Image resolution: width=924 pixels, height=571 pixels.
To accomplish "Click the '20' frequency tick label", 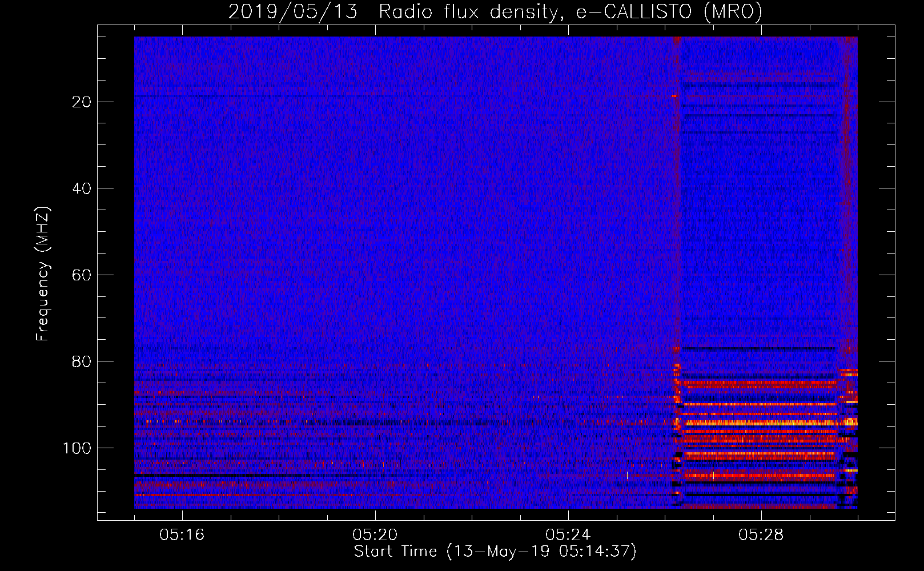I will click(82, 102).
